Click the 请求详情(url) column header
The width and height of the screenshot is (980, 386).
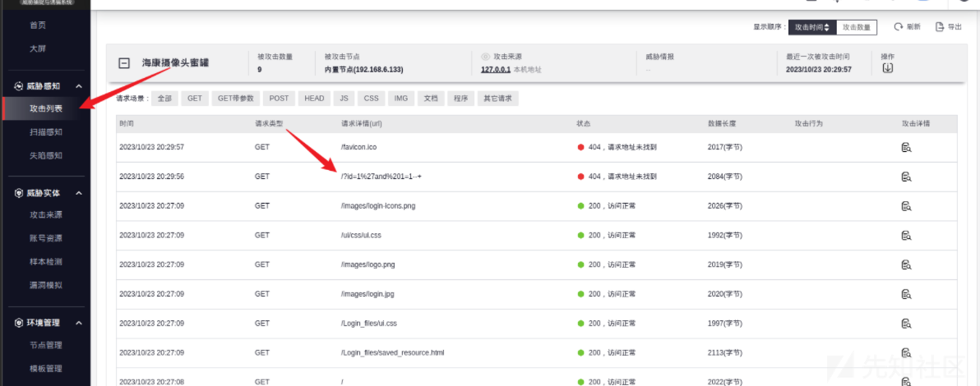[x=361, y=124]
